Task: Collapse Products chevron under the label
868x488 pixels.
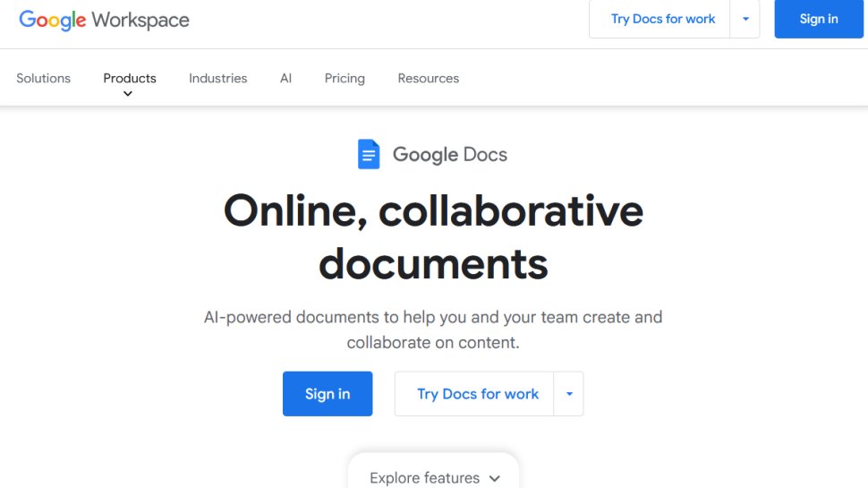Action: coord(128,94)
